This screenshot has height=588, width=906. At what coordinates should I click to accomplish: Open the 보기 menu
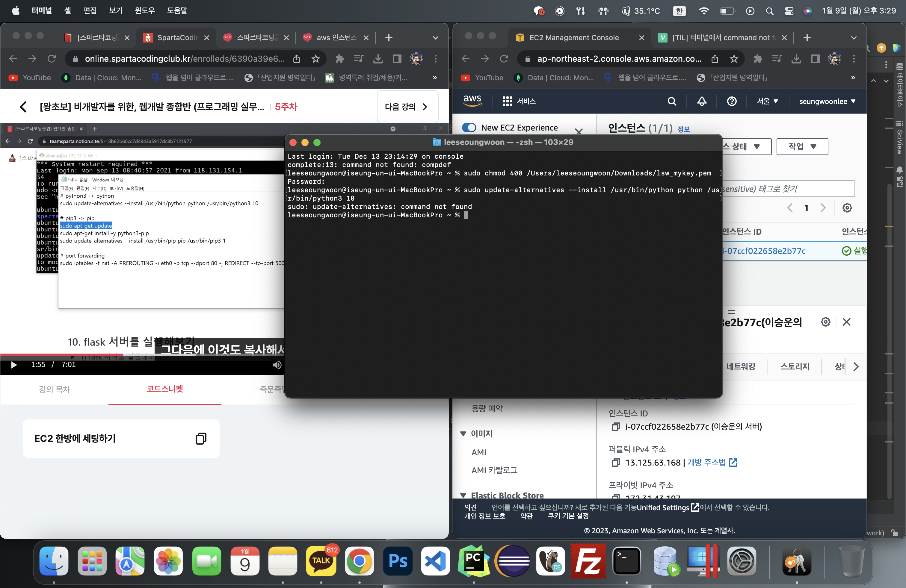coord(116,11)
